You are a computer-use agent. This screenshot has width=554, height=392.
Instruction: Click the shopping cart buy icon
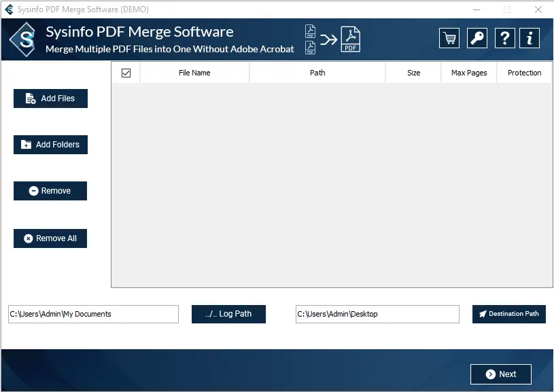tap(449, 38)
